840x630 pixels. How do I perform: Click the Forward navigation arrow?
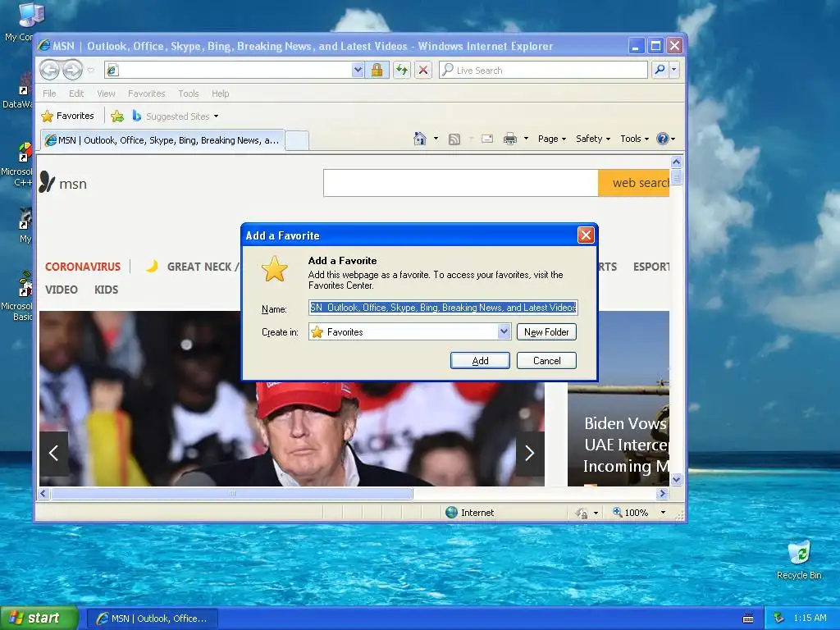pyautogui.click(x=73, y=70)
